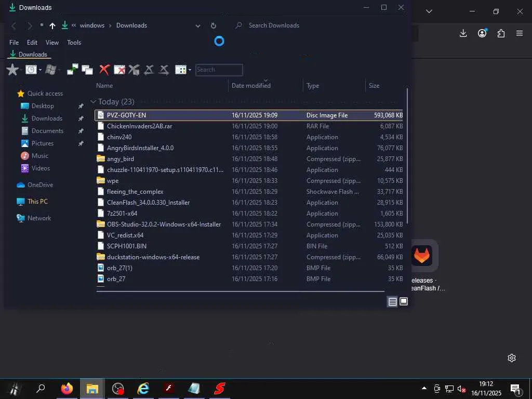Click the Search Downloads box
The height and width of the screenshot is (399, 532).
click(274, 25)
